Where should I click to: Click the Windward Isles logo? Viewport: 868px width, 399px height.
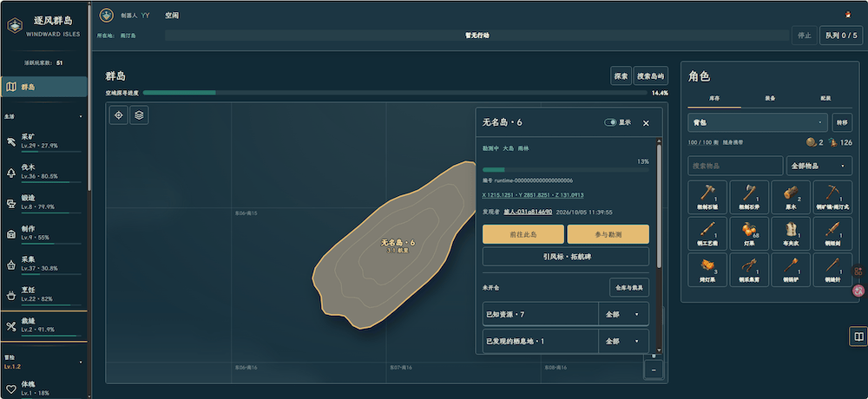pyautogui.click(x=15, y=25)
